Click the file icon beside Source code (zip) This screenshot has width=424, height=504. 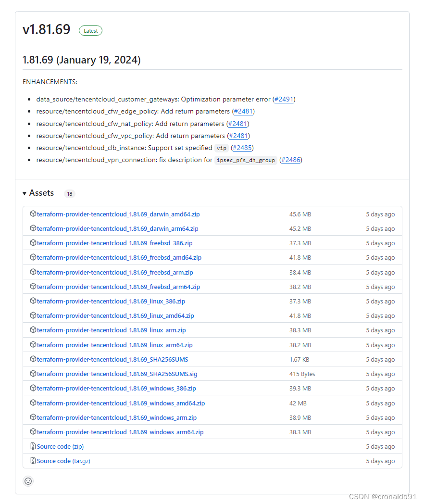click(x=33, y=446)
